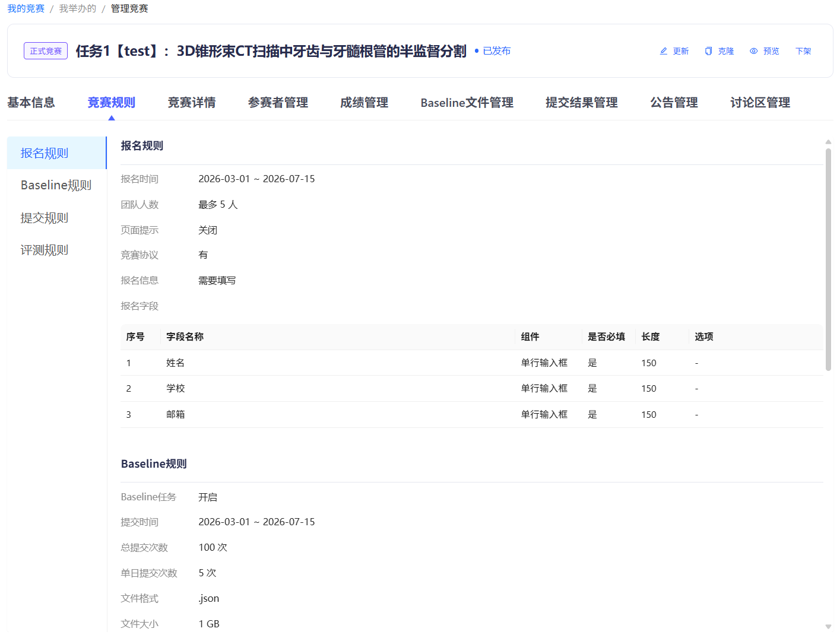Switch to the 基本信息 tab

(x=31, y=103)
